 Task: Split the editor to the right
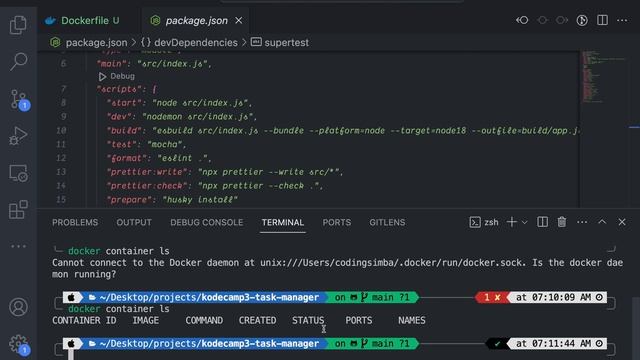(602, 20)
